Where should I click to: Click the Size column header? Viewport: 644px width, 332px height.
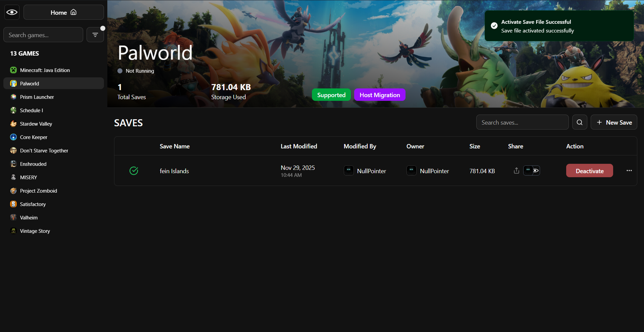(475, 146)
